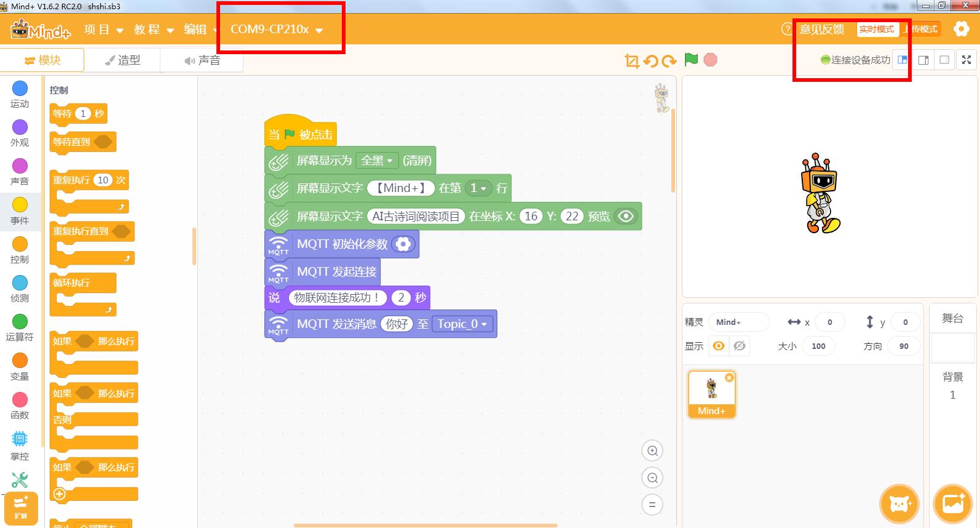Click the Mind+ logo
This screenshot has height=528, width=980.
pyautogui.click(x=41, y=30)
